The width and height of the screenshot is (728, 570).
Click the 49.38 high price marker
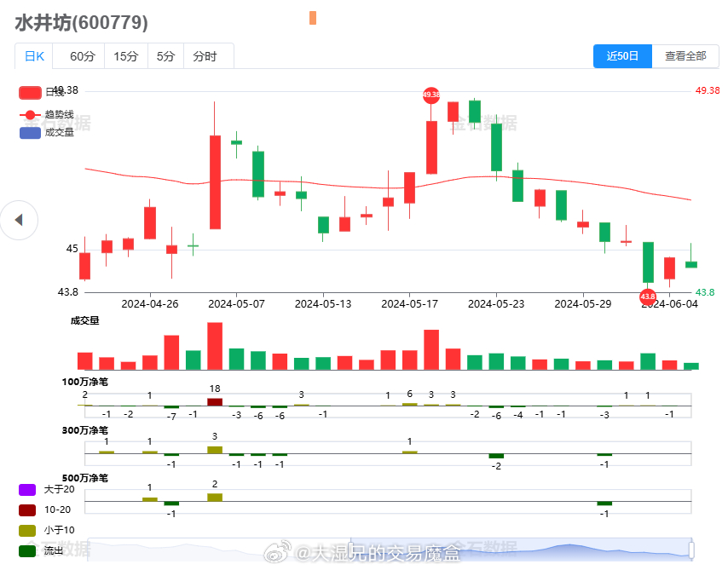click(x=430, y=95)
